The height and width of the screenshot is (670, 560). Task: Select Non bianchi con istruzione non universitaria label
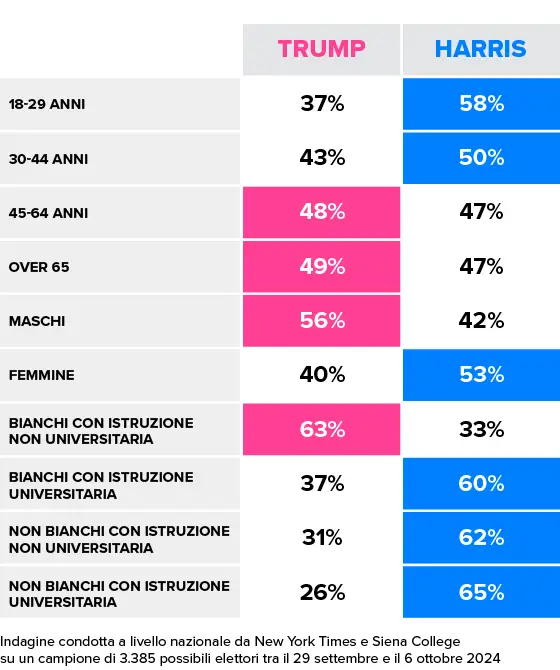tap(119, 539)
